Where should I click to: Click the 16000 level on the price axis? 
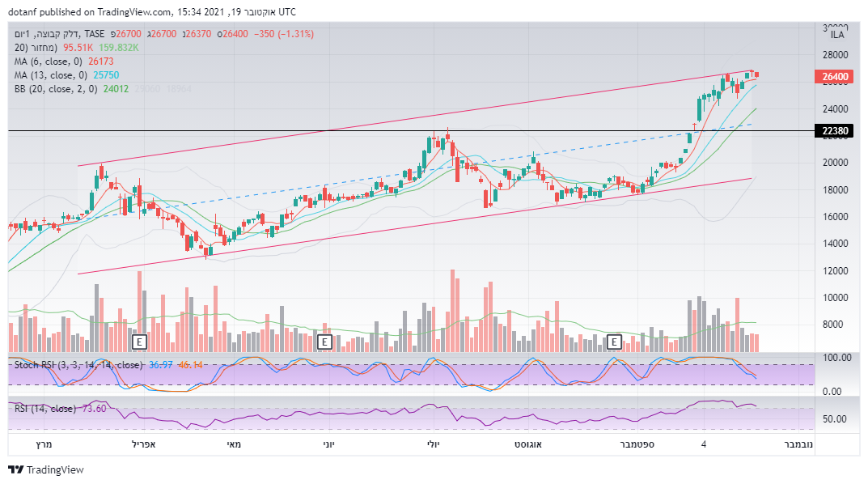[x=835, y=217]
